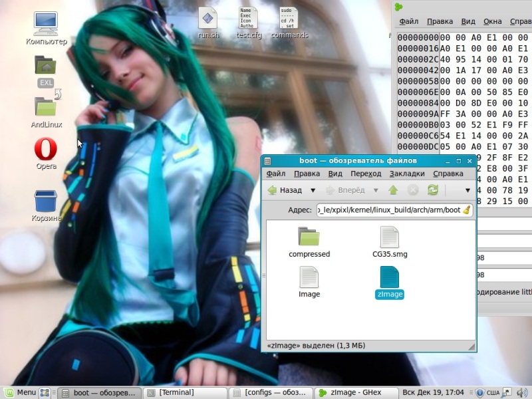Viewport: 532px width, 399px height.
Task: Click the address path input field
Action: (388, 210)
